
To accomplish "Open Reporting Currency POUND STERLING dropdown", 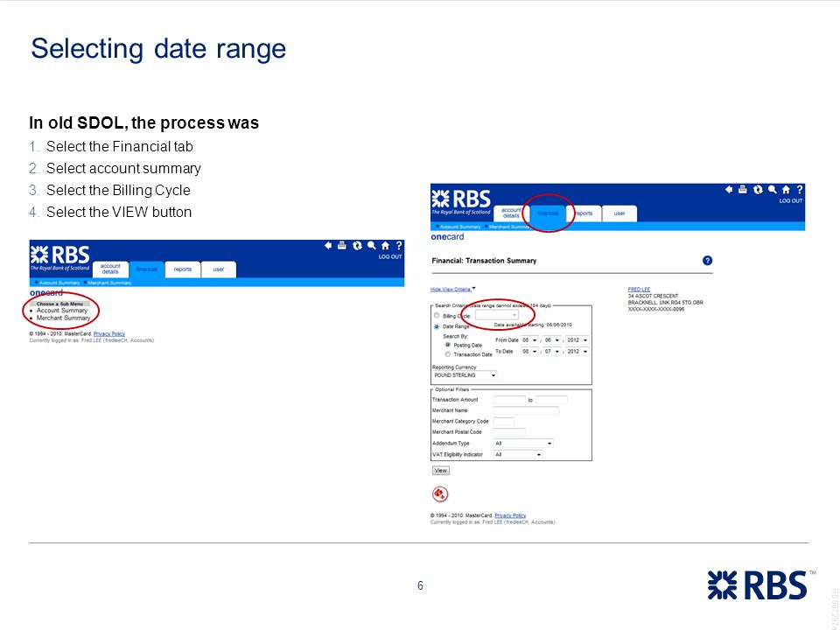I will (465, 375).
